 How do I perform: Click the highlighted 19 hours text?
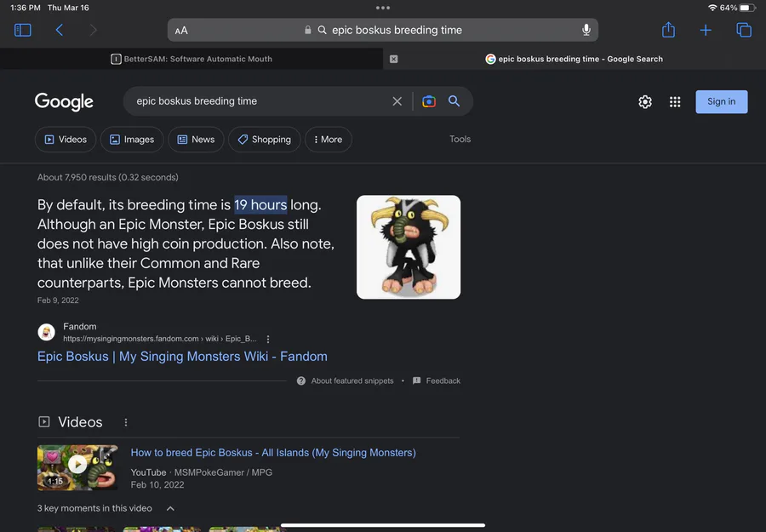(x=260, y=205)
